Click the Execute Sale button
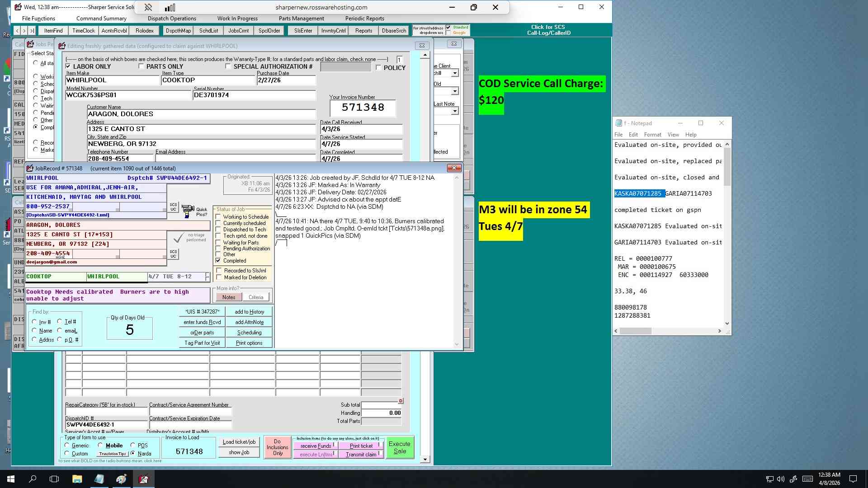This screenshot has height=488, width=868. [400, 447]
